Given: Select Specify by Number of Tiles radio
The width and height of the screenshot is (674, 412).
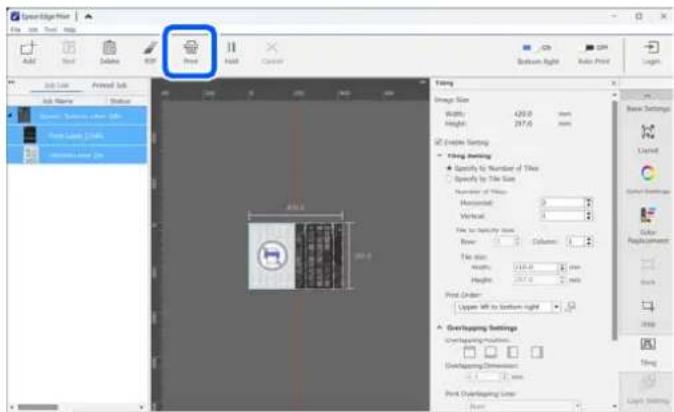Looking at the screenshot, I should coord(450,168).
